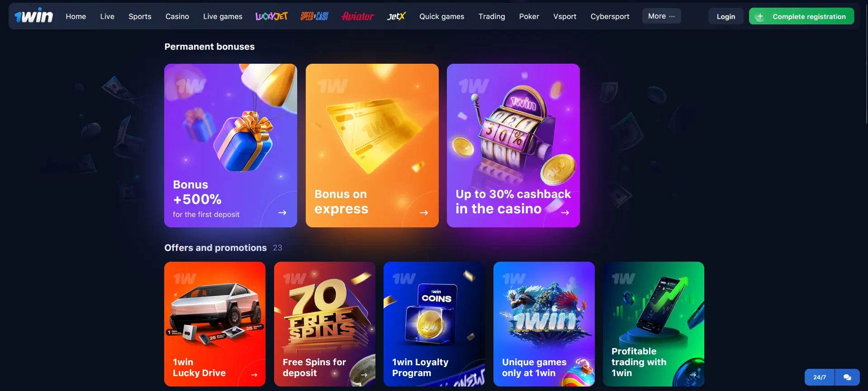868x391 pixels.
Task: Click arrow on Bonus +500% card
Action: click(282, 212)
